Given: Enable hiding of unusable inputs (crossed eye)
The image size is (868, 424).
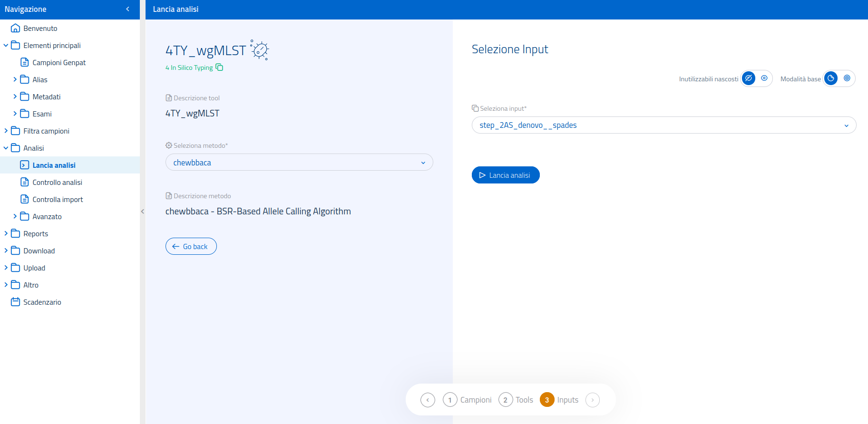Looking at the screenshot, I should coord(749,78).
